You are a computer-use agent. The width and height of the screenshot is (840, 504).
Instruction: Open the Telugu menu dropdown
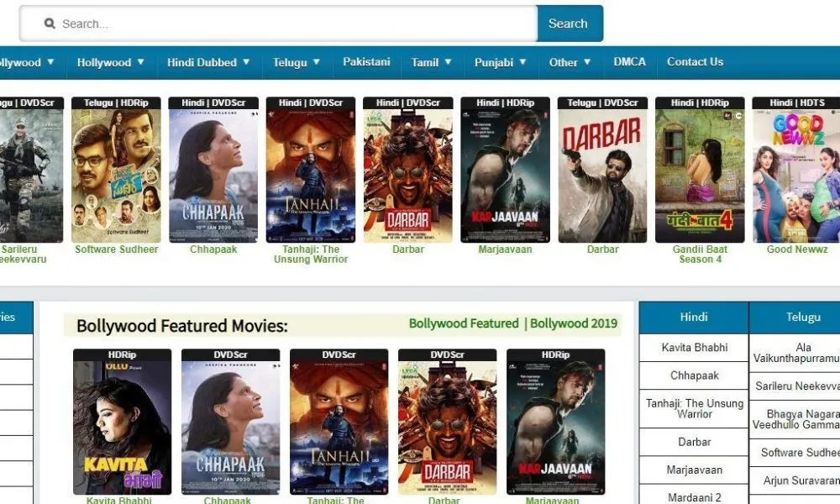tap(297, 62)
